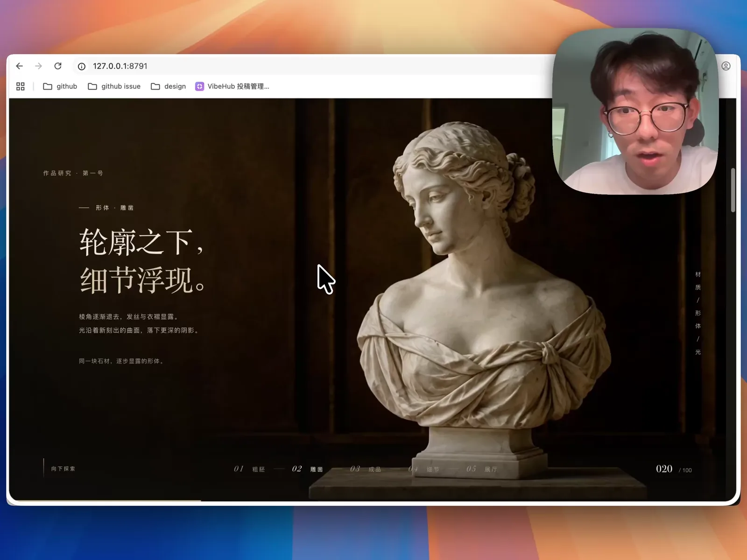Click the VibeHub bookmark favicon
747x560 pixels.
(x=199, y=86)
